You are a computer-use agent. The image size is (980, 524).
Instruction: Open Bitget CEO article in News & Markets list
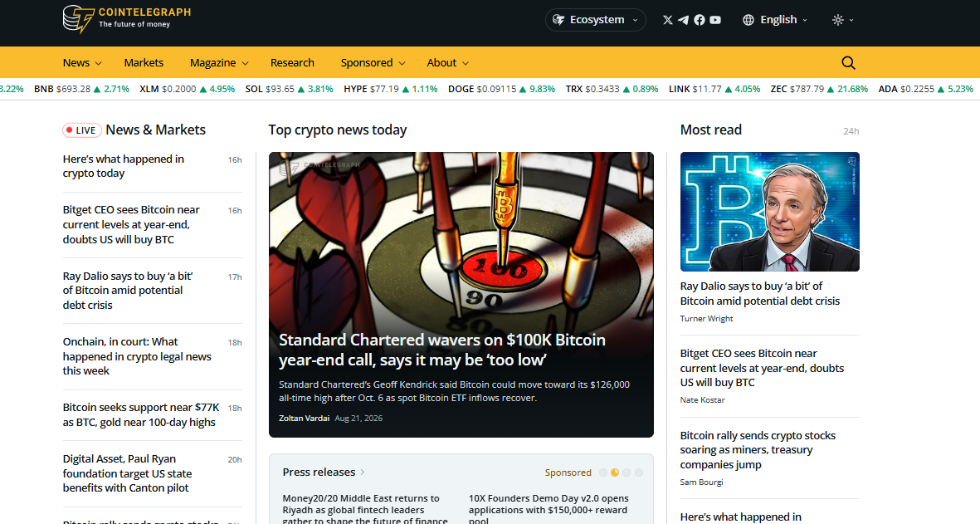(130, 224)
